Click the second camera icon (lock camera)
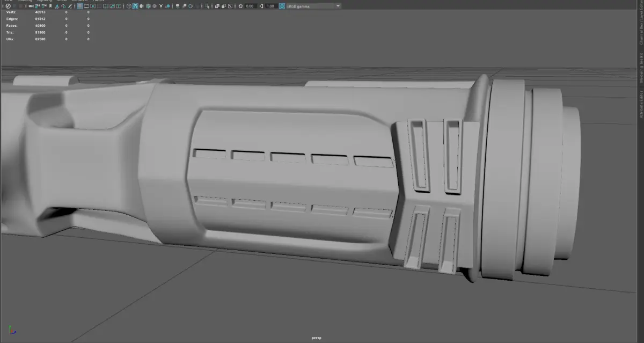 tap(37, 6)
